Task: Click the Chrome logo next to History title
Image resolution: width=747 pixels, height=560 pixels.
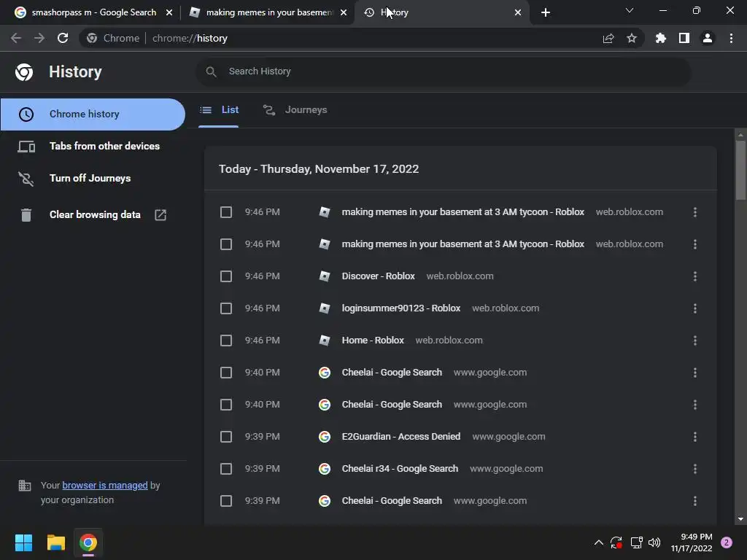Action: pos(24,72)
